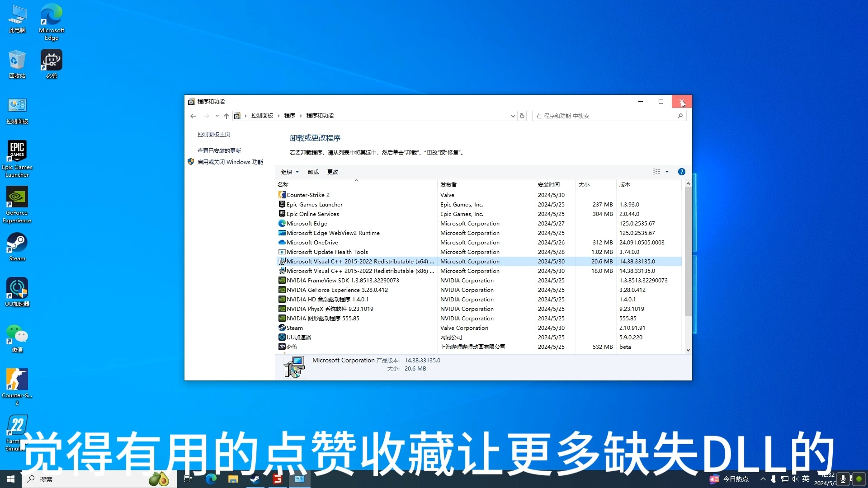Screen dimensions: 868x488
Task: Expand the address bar history dropdown
Action: (x=512, y=116)
